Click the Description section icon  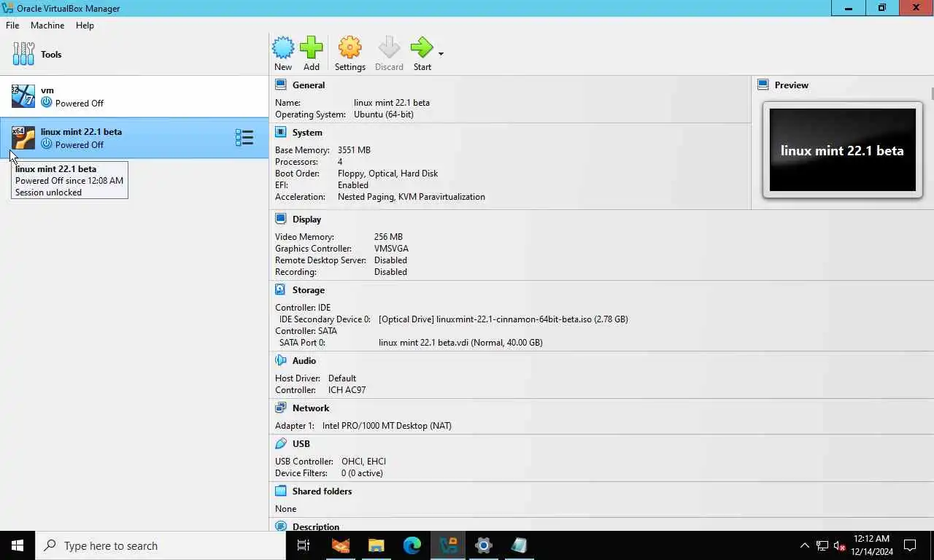pos(281,526)
